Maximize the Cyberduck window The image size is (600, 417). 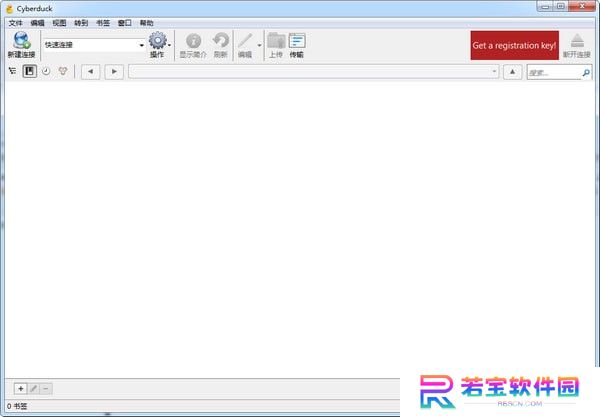coord(560,7)
